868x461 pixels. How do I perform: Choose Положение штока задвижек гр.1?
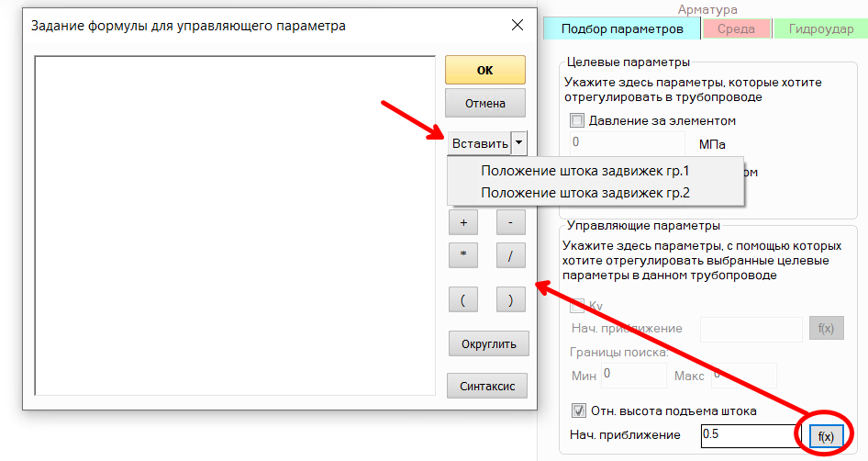[x=584, y=171]
